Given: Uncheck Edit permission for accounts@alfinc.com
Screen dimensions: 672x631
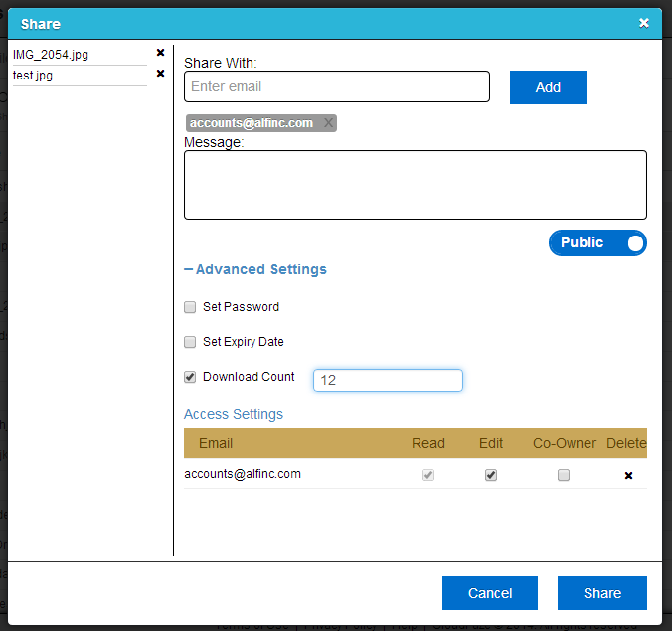Looking at the screenshot, I should click(491, 475).
